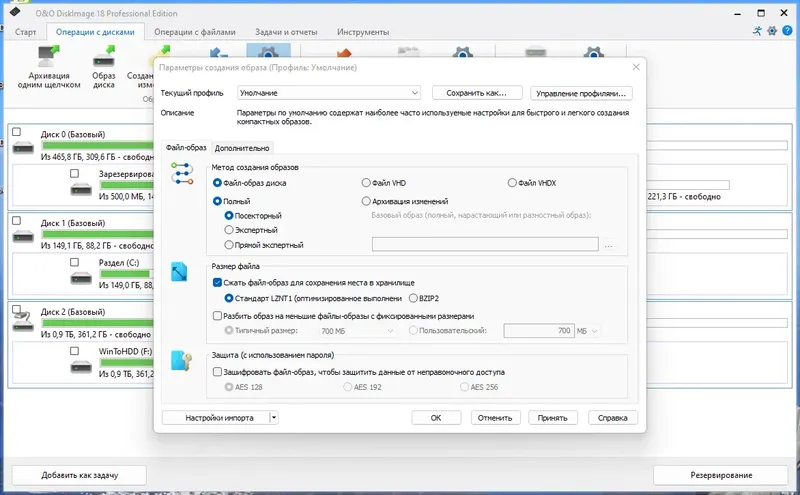Choose 'Прямой экспертный' radio option
The height and width of the screenshot is (495, 800).
pos(229,245)
